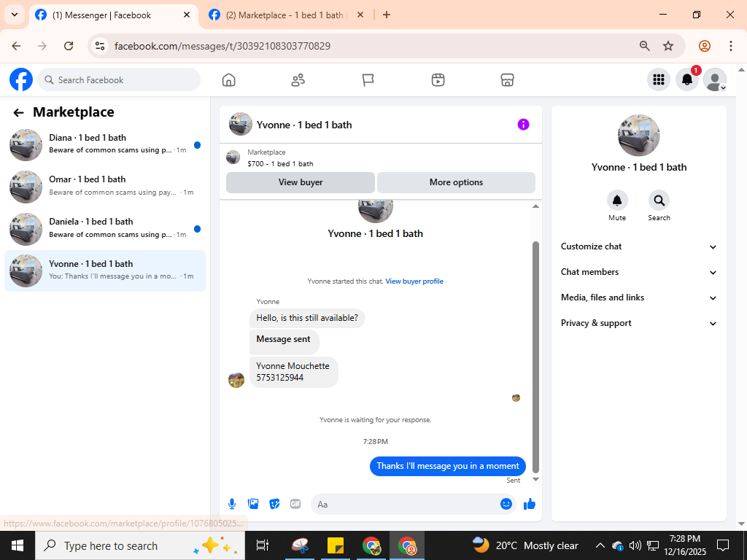747x560 pixels.
Task: Open Pages flag icon
Action: (x=368, y=80)
